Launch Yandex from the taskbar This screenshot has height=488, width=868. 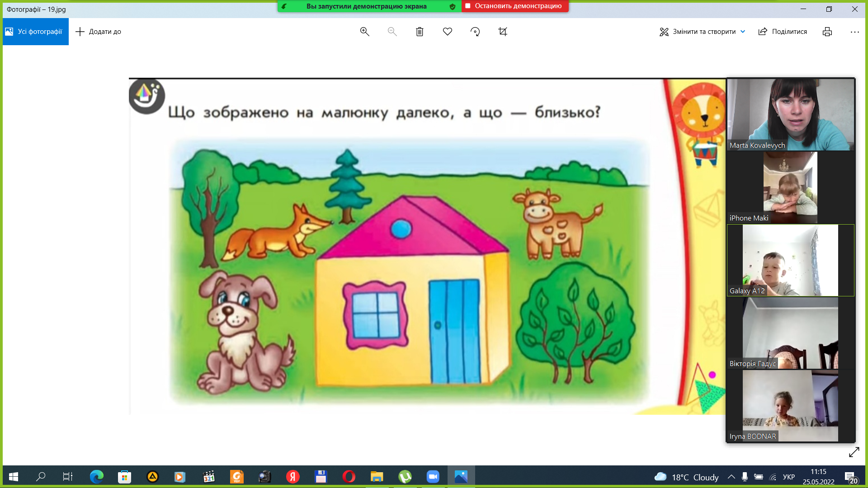293,476
